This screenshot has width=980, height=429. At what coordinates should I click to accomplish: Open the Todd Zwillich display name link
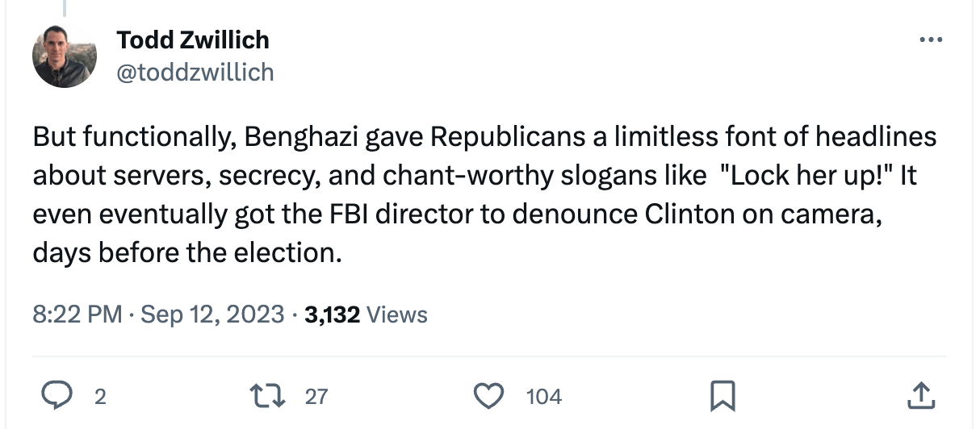click(x=193, y=40)
